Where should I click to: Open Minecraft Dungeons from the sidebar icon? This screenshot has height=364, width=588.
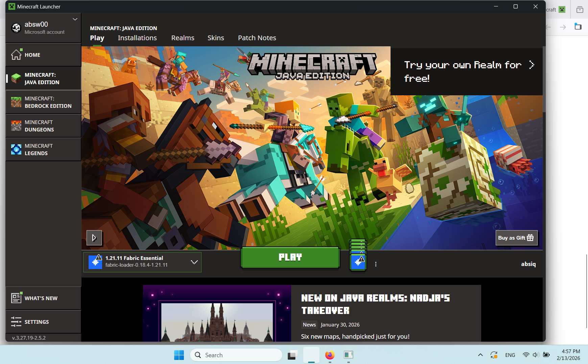pyautogui.click(x=16, y=126)
